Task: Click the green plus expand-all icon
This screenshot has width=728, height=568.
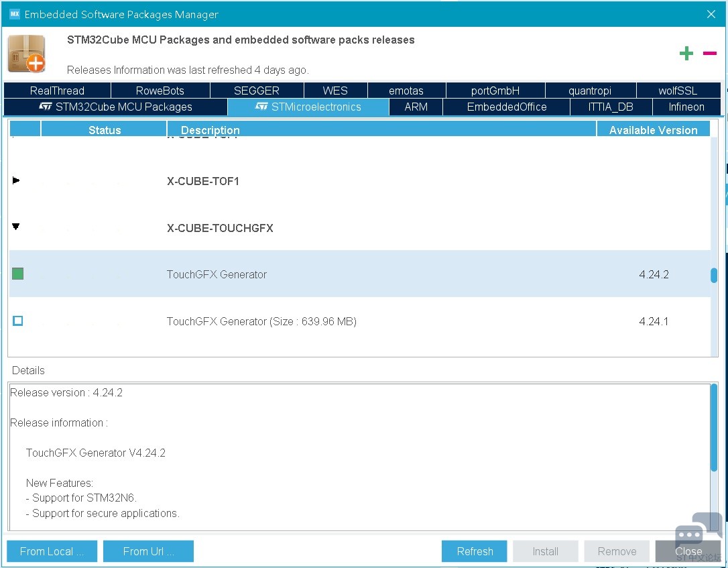Action: point(686,54)
